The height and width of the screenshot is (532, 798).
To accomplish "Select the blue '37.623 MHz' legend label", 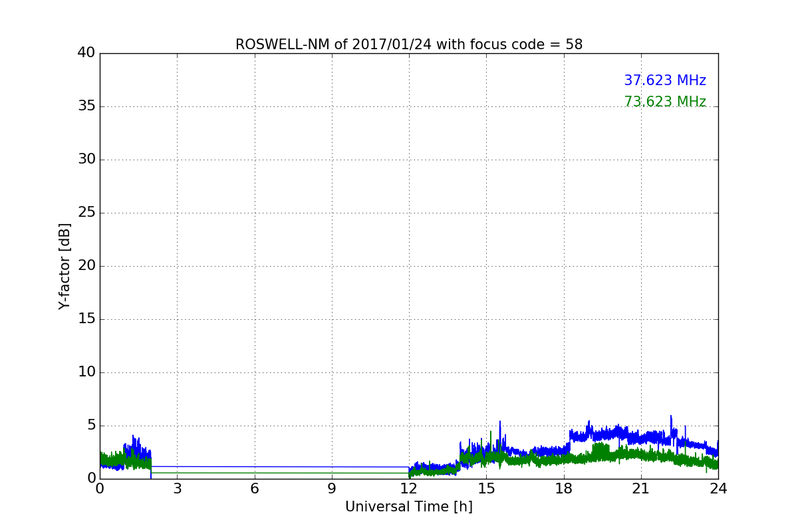I will (x=665, y=80).
